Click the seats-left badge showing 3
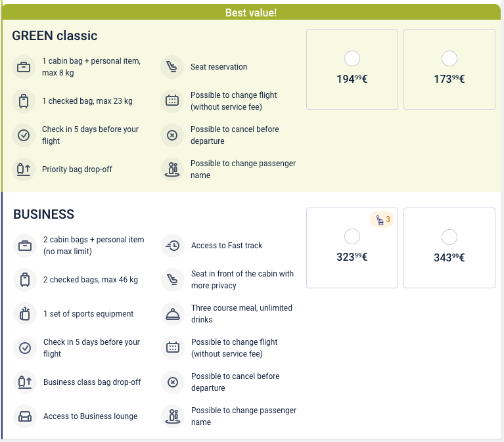 pos(382,219)
